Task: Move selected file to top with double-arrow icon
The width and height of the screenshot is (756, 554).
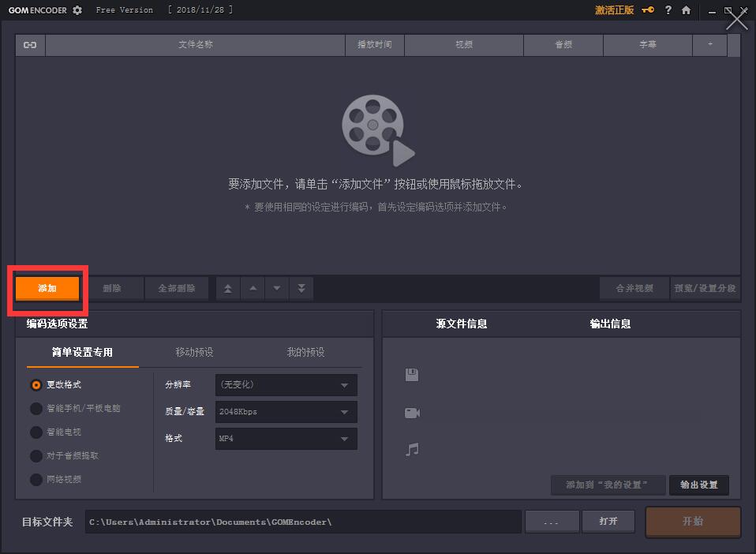Action: 227,288
